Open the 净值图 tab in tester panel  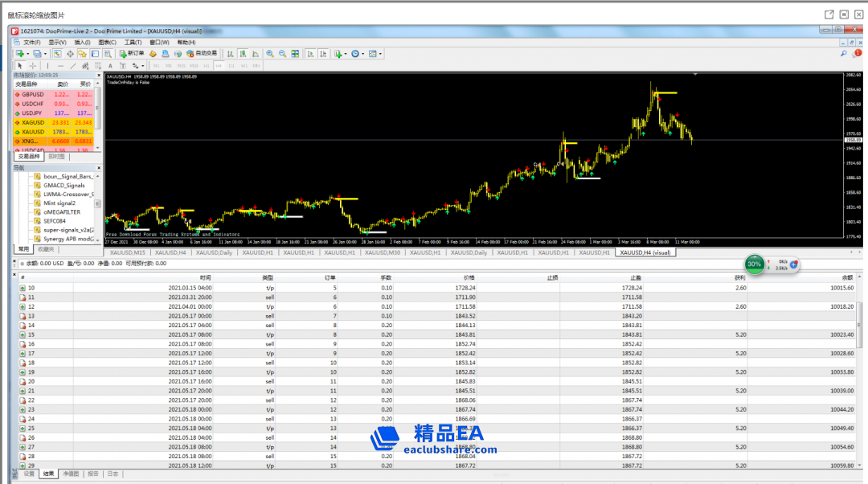[x=72, y=474]
